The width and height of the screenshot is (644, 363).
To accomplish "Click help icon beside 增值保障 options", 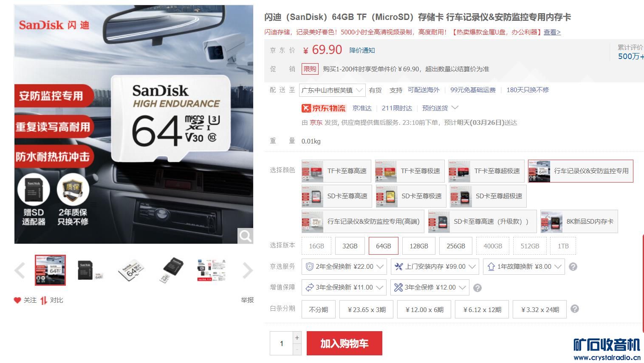I will (x=477, y=288).
